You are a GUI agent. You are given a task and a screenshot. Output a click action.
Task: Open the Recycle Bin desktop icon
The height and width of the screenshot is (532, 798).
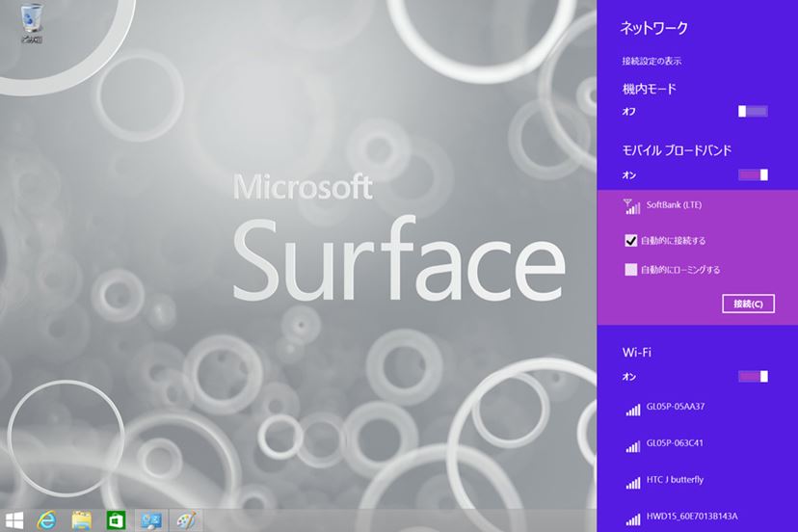(32, 23)
